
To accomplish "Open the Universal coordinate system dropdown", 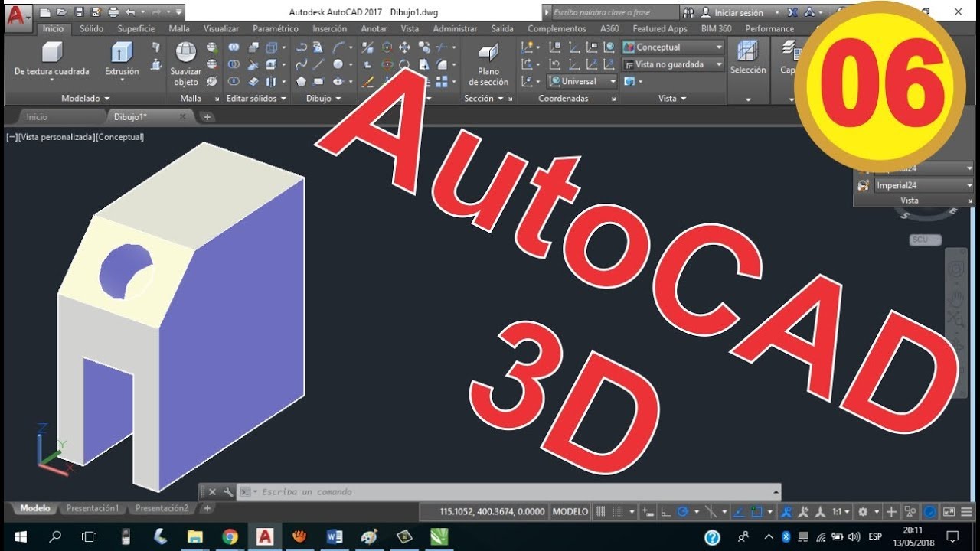I will [x=583, y=81].
